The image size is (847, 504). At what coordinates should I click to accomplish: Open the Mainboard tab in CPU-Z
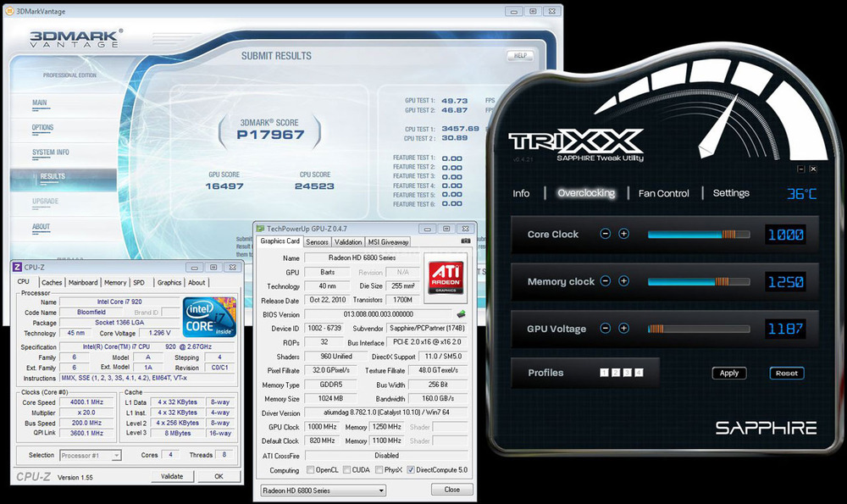(83, 283)
